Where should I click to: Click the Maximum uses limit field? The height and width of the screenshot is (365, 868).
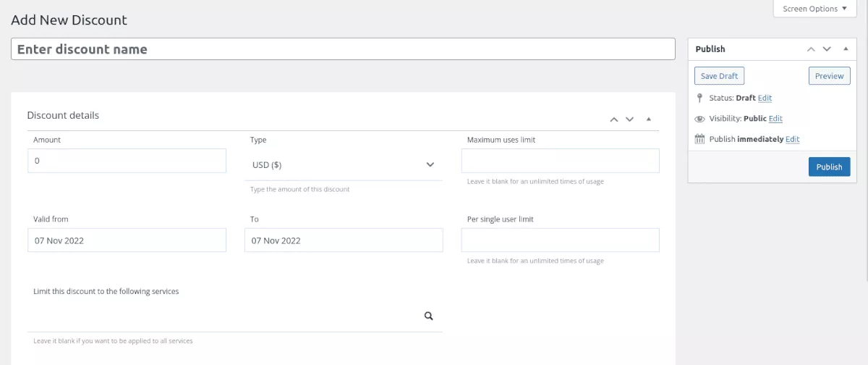click(x=561, y=161)
